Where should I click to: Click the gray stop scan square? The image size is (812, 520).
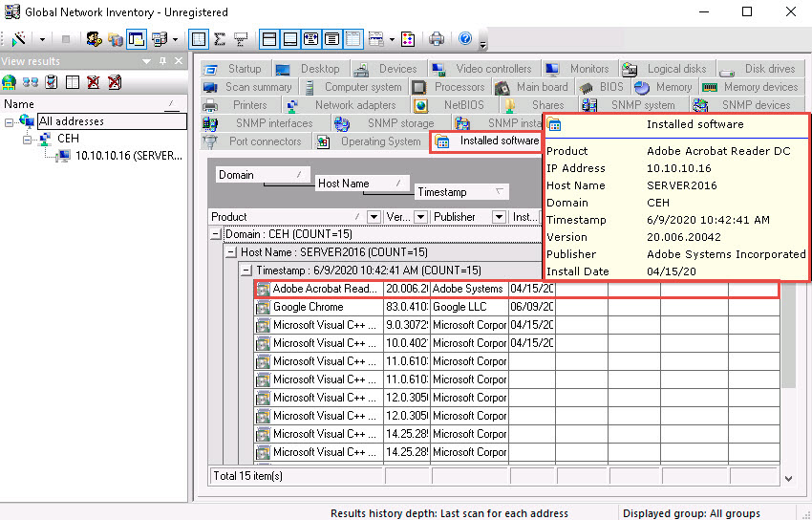tap(66, 39)
